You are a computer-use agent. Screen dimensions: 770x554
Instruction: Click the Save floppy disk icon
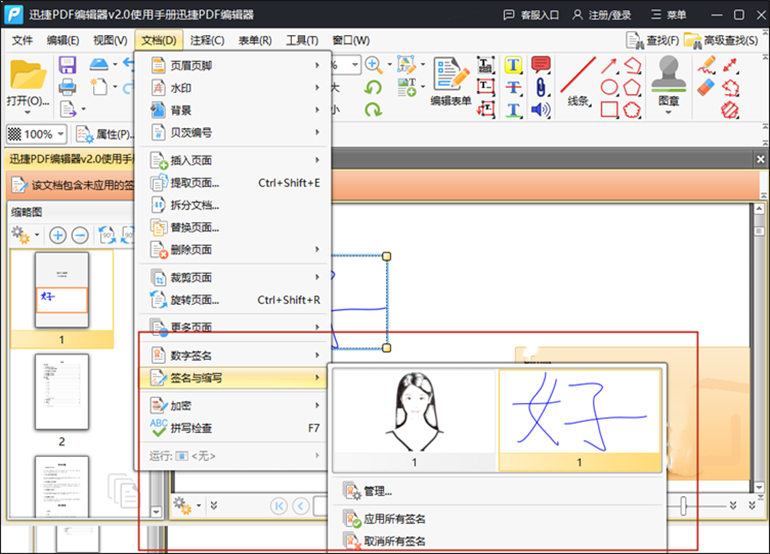coord(68,65)
